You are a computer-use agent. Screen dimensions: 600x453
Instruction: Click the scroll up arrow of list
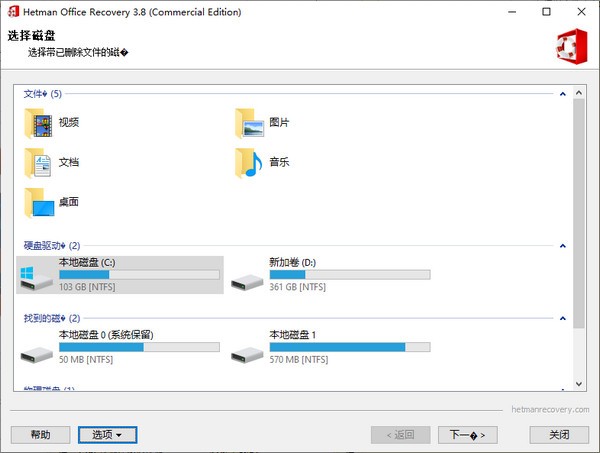579,93
